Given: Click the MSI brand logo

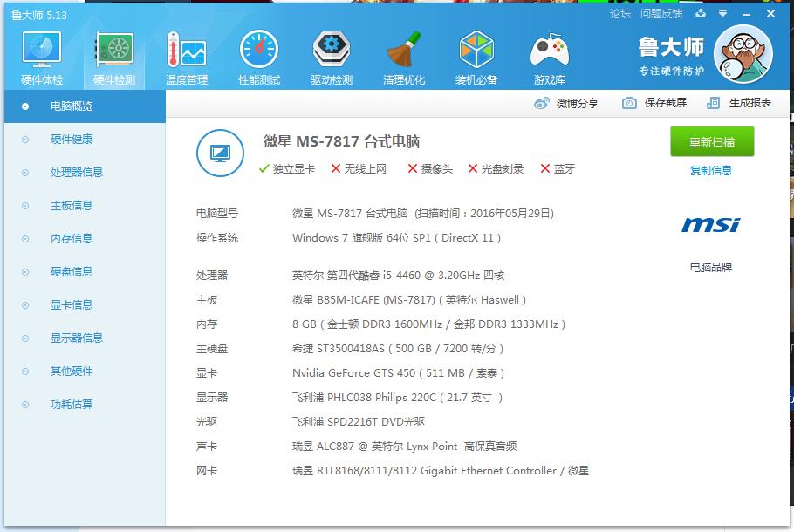Looking at the screenshot, I should (710, 225).
